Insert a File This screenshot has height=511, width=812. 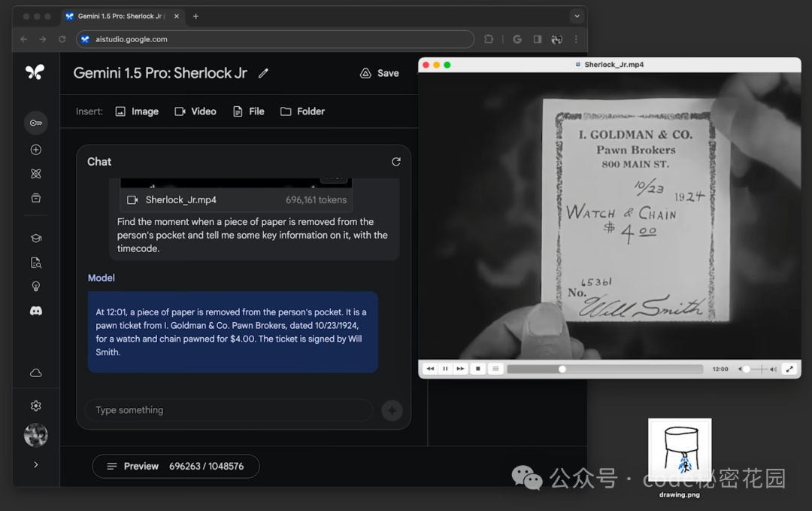[249, 111]
